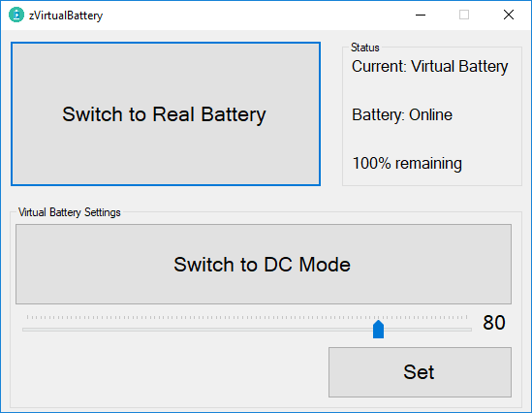
Task: Click the blue slider thumb
Action: (x=378, y=329)
